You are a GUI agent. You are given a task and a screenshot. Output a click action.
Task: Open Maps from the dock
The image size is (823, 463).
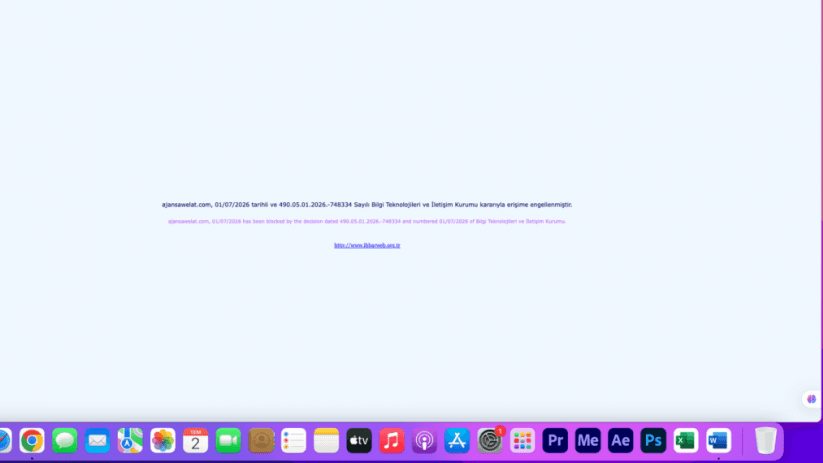tap(130, 440)
